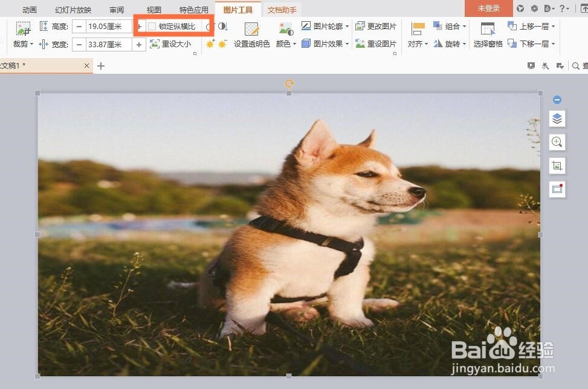This screenshot has height=389, width=588.
Task: Click the tools icon beside slideshow icon
Action: [546, 66]
